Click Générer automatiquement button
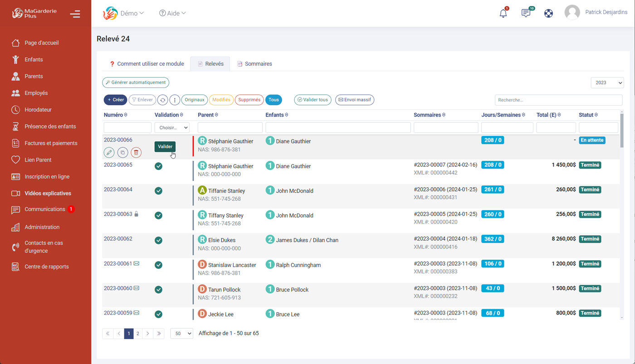The image size is (635, 364). (136, 83)
